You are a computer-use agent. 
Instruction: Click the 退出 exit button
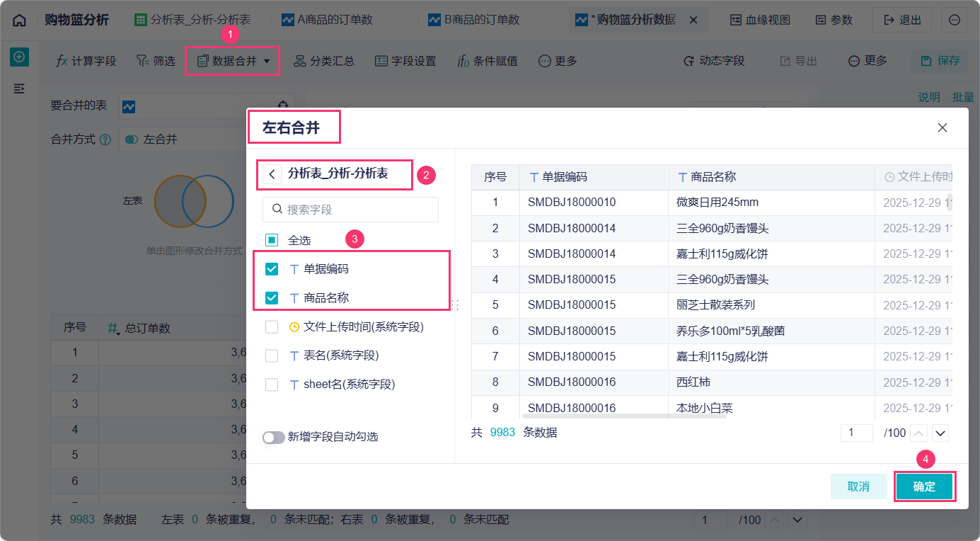pos(902,21)
